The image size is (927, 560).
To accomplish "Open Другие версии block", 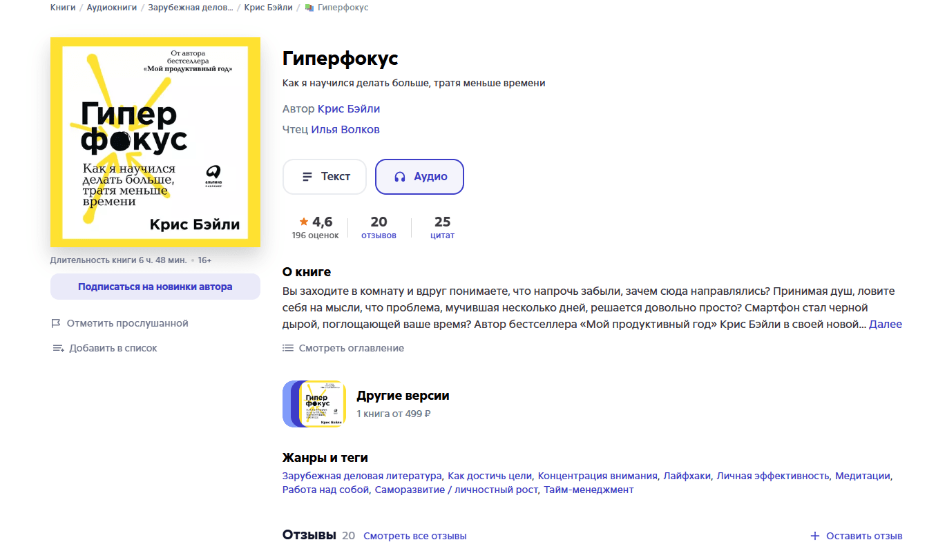I will point(366,404).
